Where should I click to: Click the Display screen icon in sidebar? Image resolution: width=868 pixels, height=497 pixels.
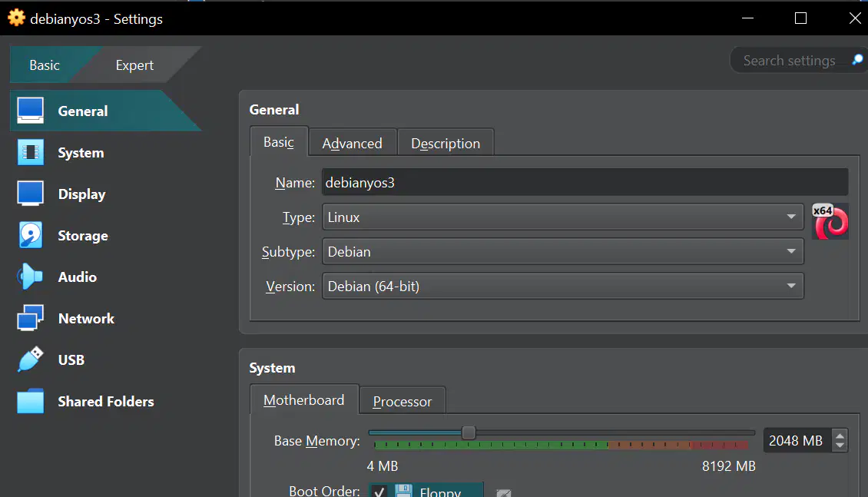[31, 194]
